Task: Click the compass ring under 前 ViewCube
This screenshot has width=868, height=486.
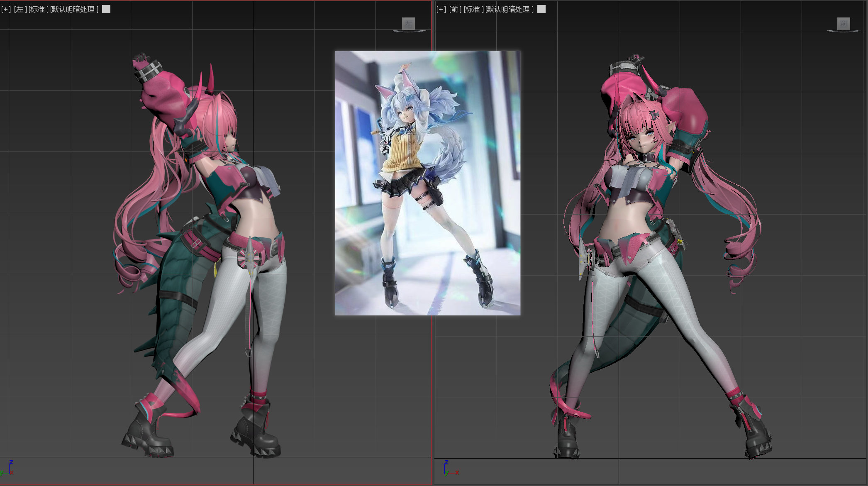Action: point(844,31)
